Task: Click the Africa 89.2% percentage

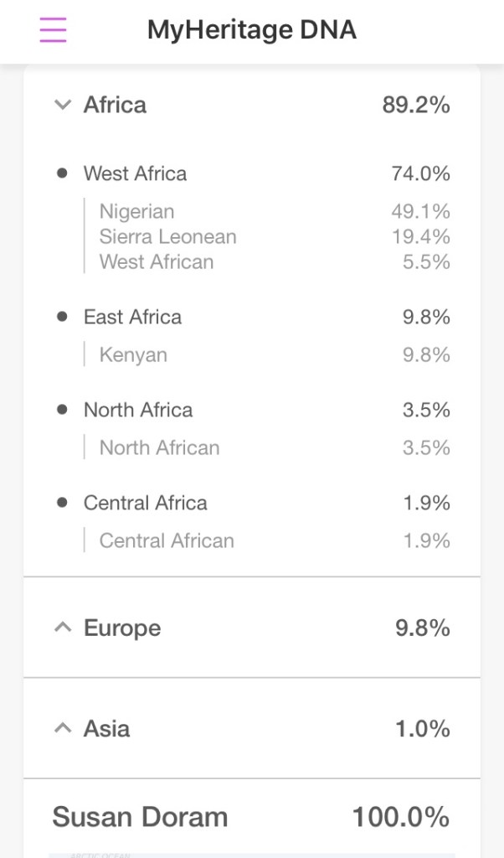Action: coord(416,105)
